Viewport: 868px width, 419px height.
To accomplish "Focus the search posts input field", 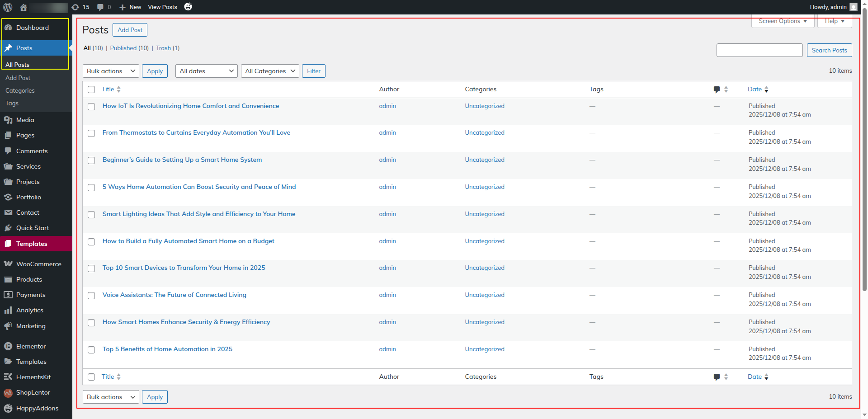I will [x=759, y=50].
